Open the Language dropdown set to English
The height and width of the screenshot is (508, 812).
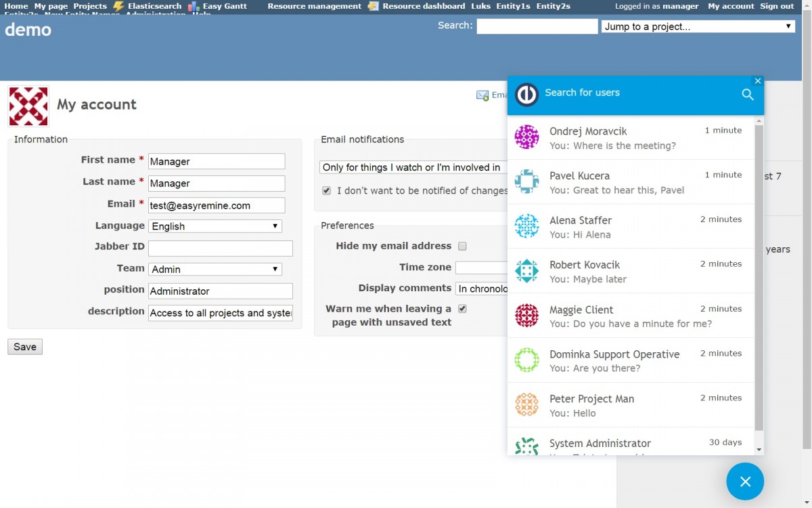[215, 225]
